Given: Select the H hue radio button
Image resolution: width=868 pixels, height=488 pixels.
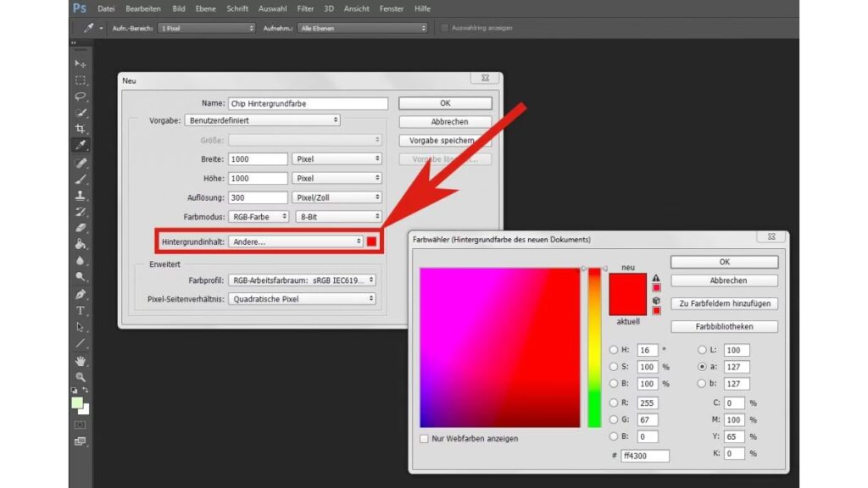Looking at the screenshot, I should point(614,351).
